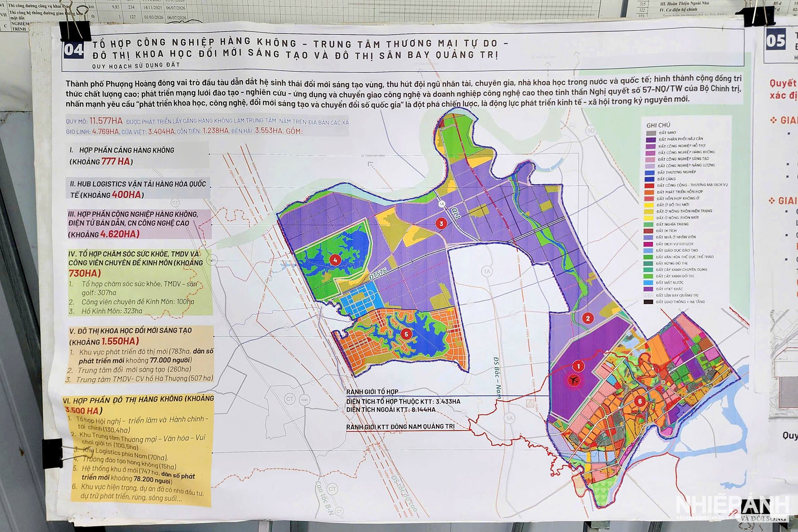Viewport: 798px width, 532px height.
Task: Click 'RANH GIỚI KTT ĐÔNG NAM QUẢNG TRỊ' label
Action: coord(400,427)
